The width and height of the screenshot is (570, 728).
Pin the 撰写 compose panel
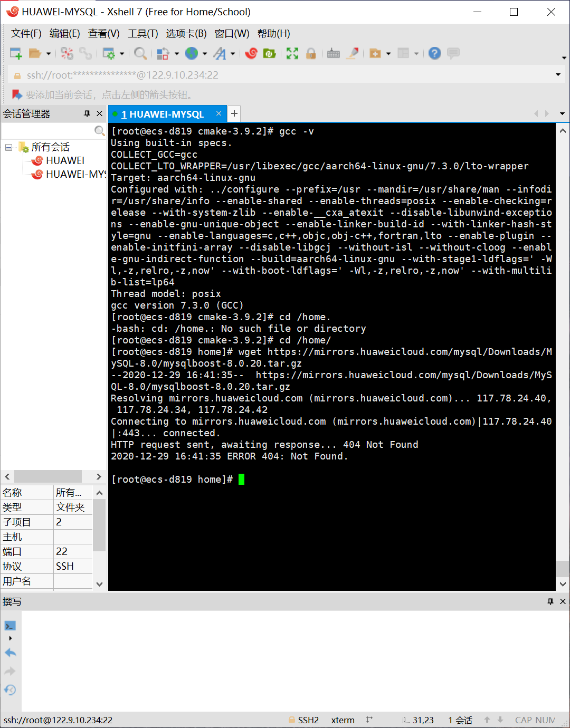550,601
